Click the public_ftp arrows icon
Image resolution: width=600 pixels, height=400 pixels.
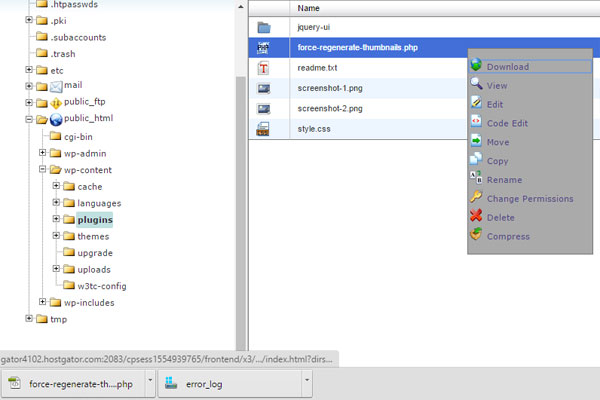56,103
